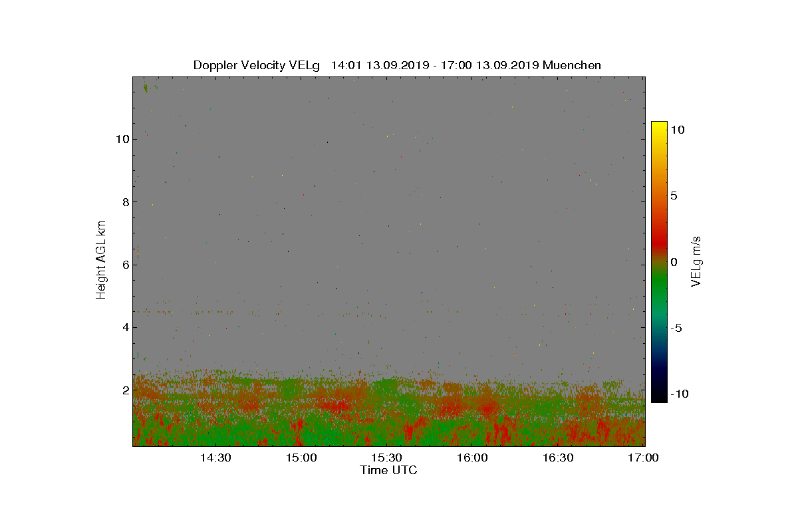Click the 2 km height tick label
The image size is (798, 532).
coord(124,390)
